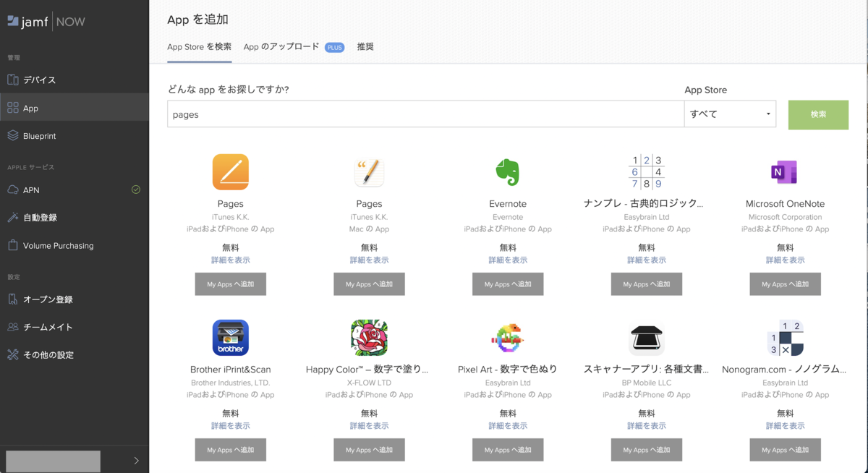Show details for Evernote via 詳細を表示
The width and height of the screenshot is (868, 473).
[x=507, y=259]
